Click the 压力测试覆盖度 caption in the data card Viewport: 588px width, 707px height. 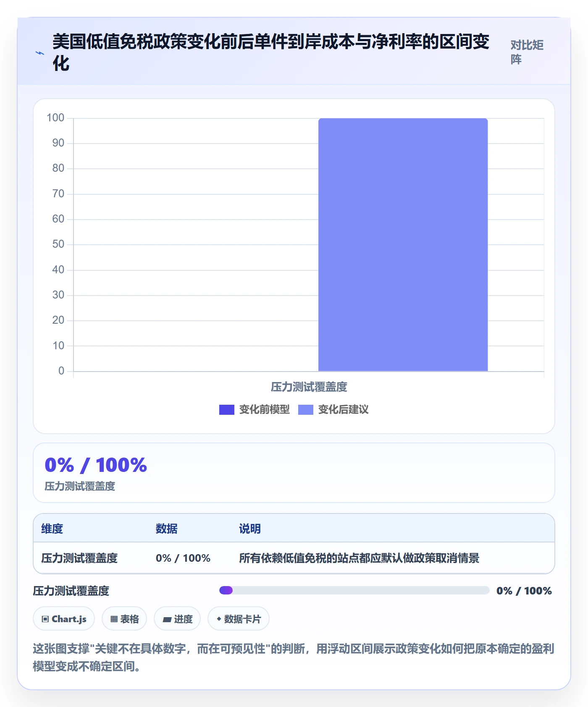tap(80, 486)
